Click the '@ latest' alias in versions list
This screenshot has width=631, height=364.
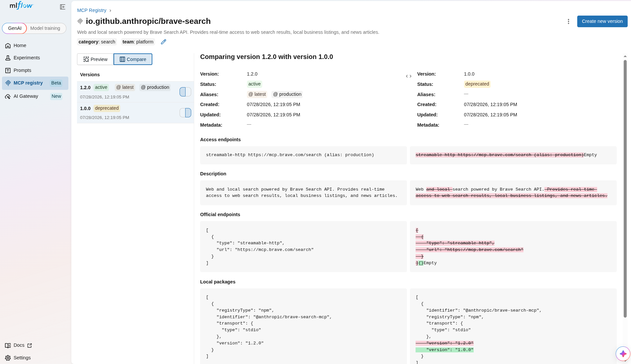pos(125,87)
